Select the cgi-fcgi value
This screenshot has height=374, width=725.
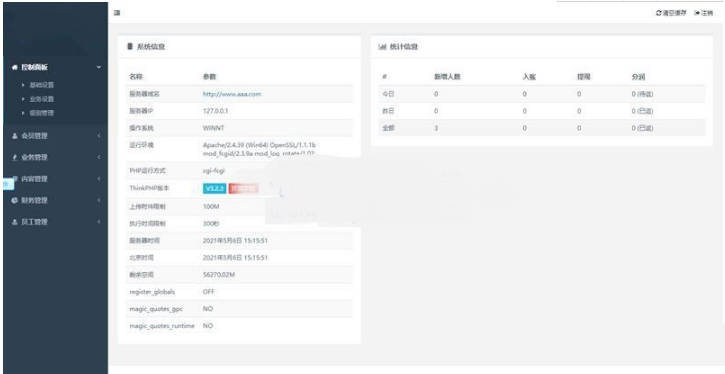(x=214, y=171)
